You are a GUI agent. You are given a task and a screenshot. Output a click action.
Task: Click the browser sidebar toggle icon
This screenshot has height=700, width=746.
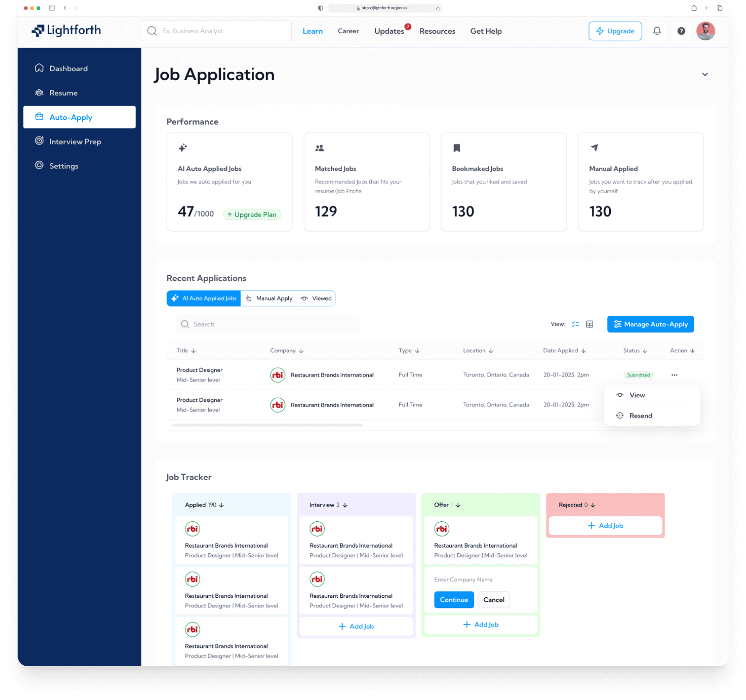click(x=52, y=8)
